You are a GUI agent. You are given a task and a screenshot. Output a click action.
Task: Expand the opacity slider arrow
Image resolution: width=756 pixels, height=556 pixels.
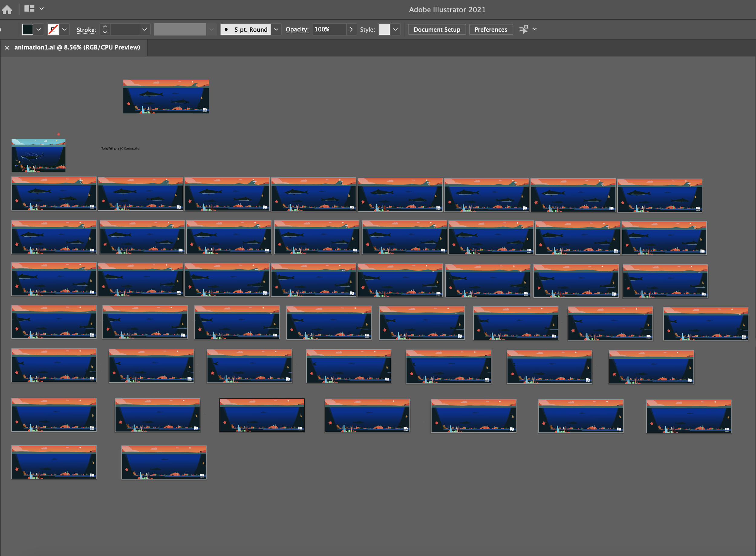tap(351, 30)
